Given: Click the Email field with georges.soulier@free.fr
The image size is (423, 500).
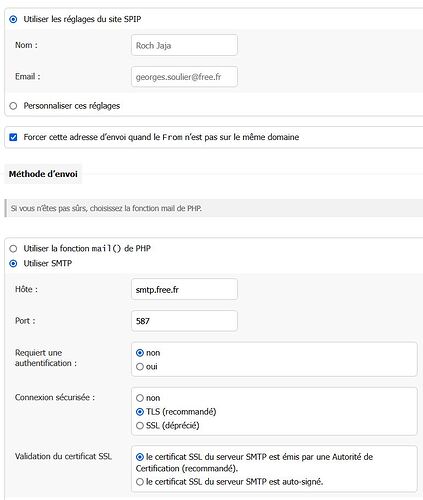Looking at the screenshot, I should pyautogui.click(x=184, y=77).
